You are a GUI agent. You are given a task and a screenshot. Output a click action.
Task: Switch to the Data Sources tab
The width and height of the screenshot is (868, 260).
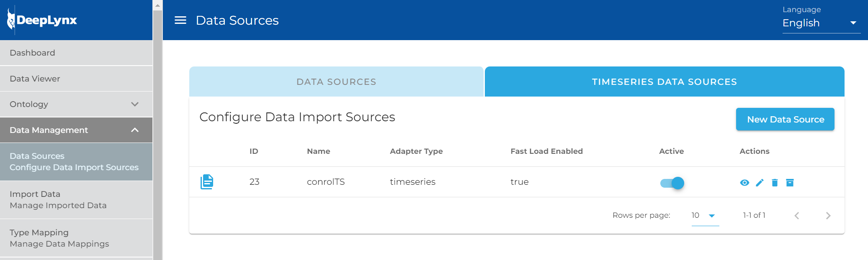(x=336, y=82)
